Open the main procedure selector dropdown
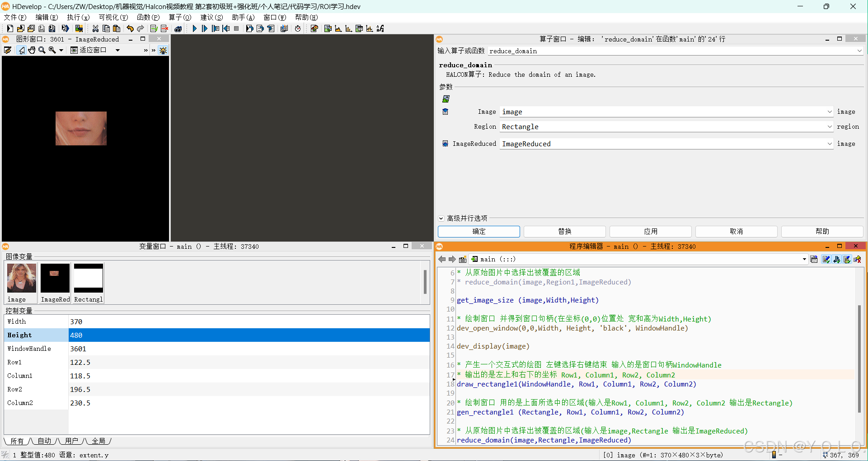This screenshot has height=461, width=868. [804, 259]
